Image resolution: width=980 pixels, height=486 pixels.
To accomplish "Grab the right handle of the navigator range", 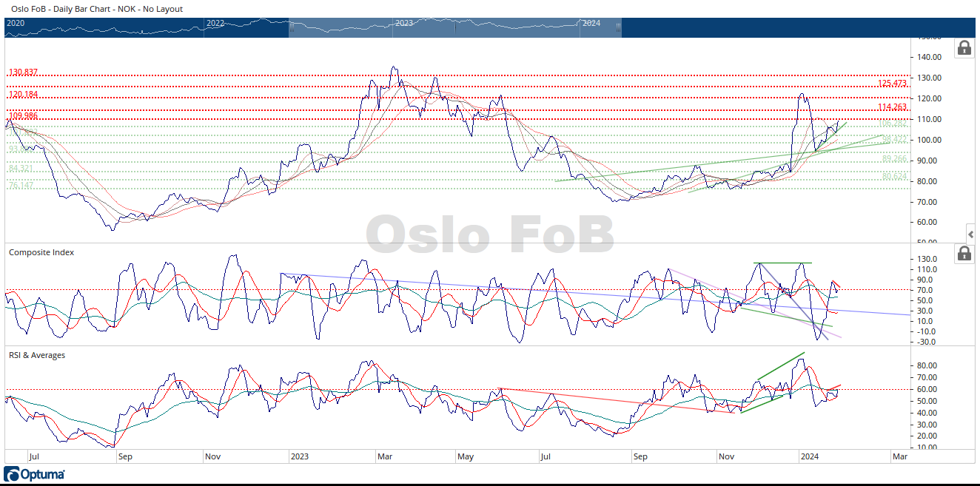I will [x=619, y=27].
